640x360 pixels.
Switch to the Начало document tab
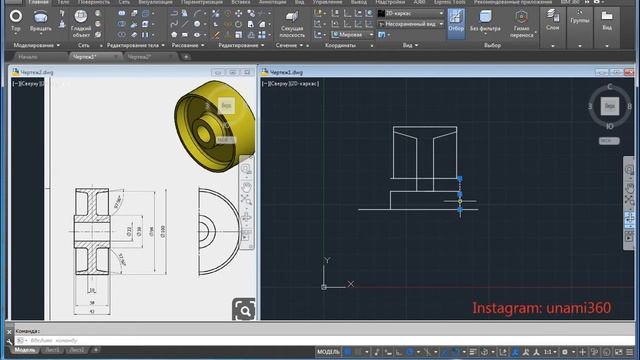coord(28,57)
